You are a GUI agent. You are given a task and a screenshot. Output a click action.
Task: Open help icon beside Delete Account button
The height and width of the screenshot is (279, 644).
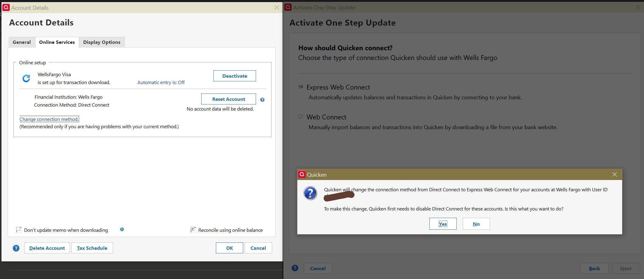tap(16, 248)
